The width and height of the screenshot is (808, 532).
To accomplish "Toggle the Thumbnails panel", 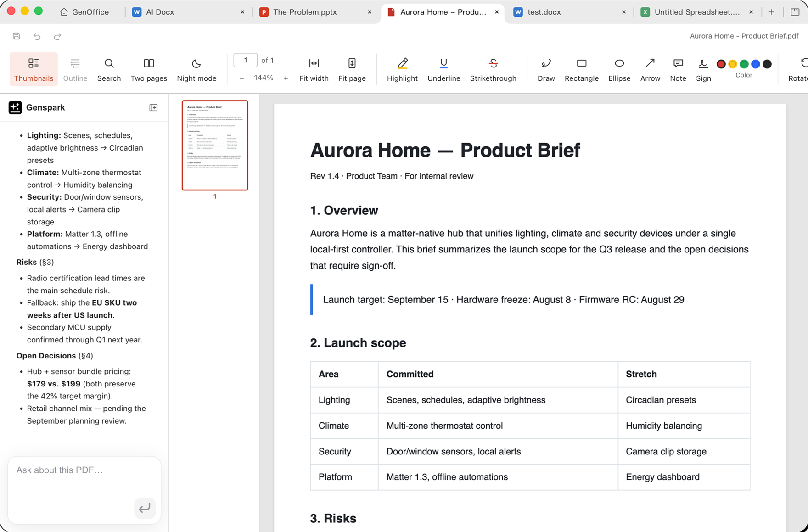I will click(x=34, y=69).
